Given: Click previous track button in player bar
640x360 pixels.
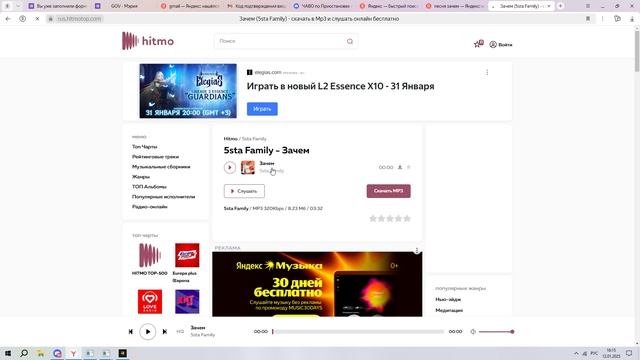Looking at the screenshot, I should [131, 332].
